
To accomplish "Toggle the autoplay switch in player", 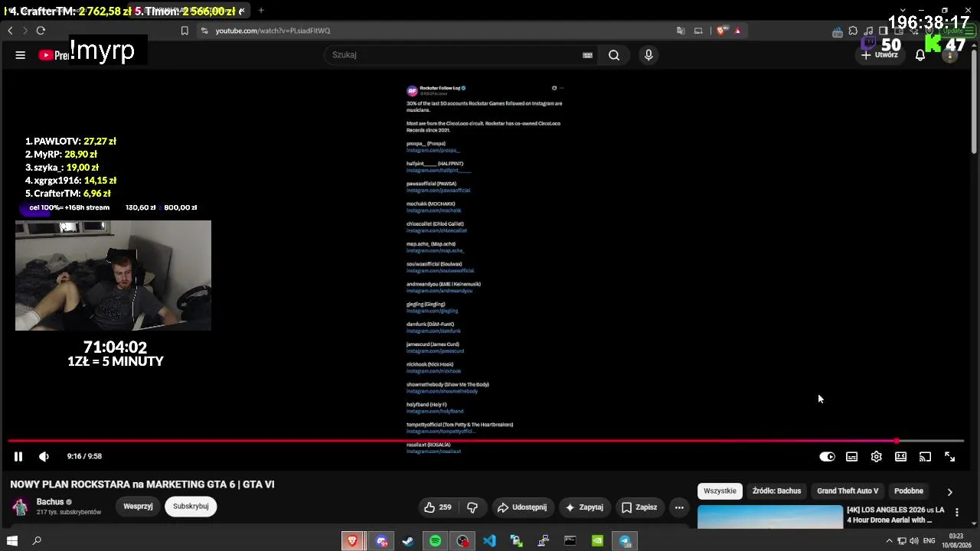I will [827, 457].
